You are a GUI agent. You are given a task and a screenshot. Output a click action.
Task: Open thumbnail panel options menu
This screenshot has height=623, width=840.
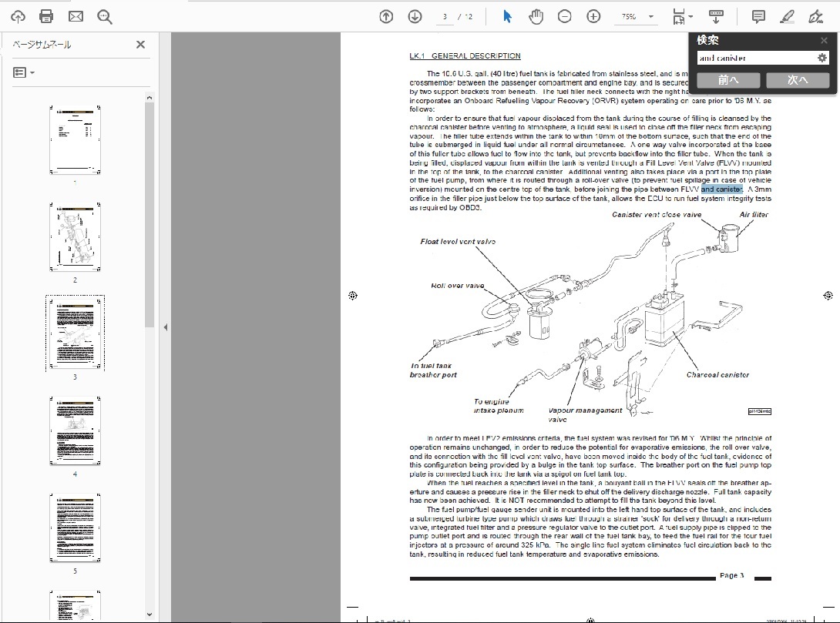(24, 72)
